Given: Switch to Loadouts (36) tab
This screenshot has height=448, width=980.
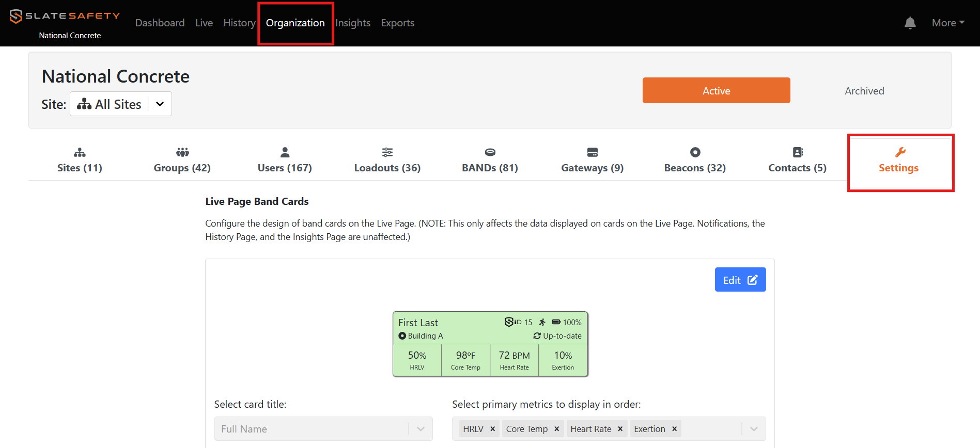Looking at the screenshot, I should (x=387, y=160).
